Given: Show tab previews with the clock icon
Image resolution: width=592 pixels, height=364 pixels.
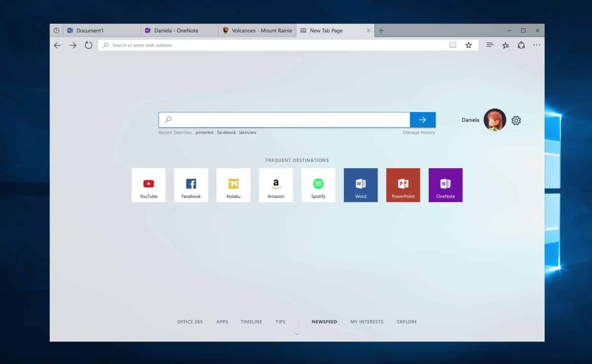Looking at the screenshot, I should pos(56,30).
